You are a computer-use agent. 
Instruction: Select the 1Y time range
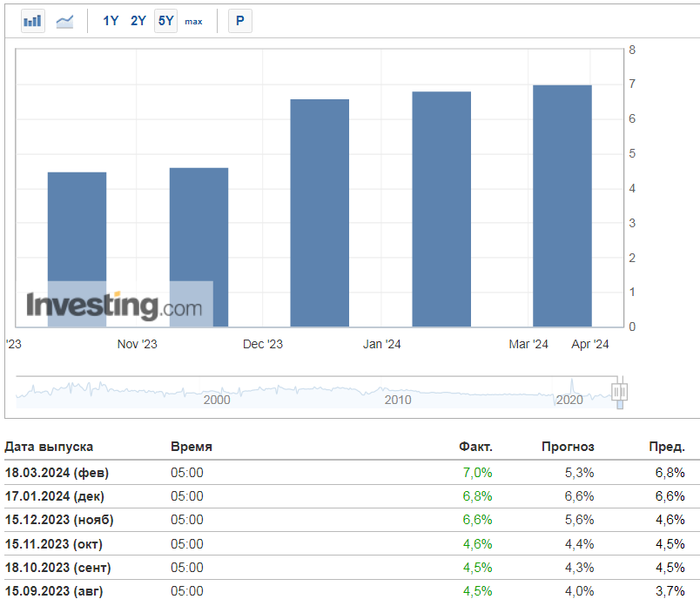coord(111,21)
